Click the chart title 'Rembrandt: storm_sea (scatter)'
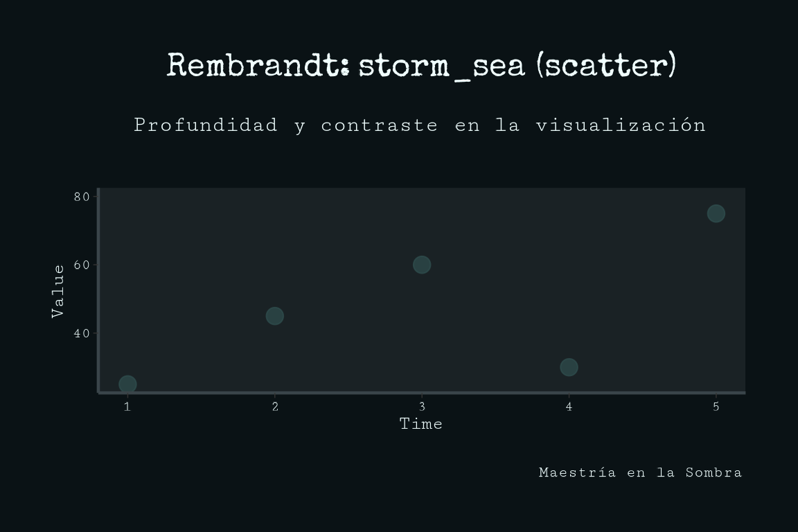Viewport: 798px width, 532px height. click(x=422, y=65)
